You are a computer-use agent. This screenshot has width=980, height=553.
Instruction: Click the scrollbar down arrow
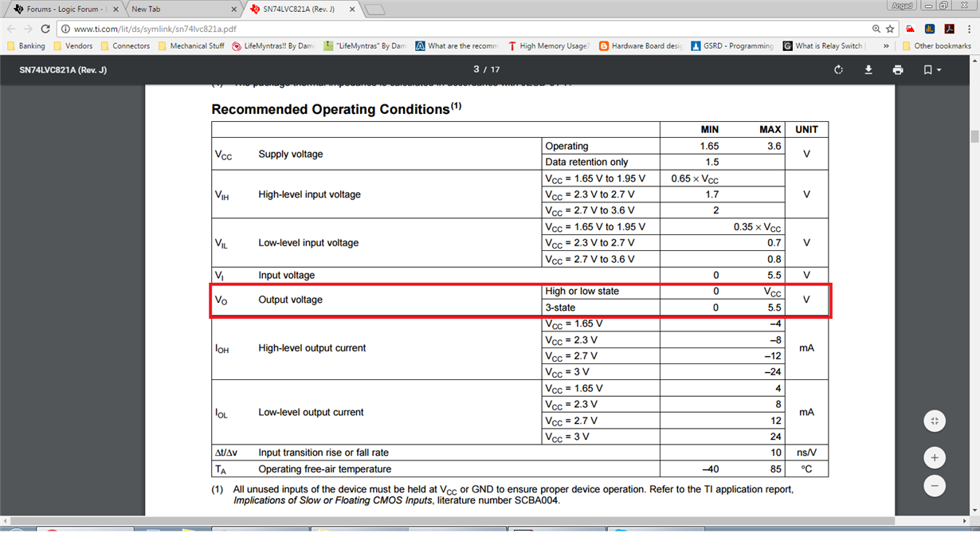[x=974, y=510]
